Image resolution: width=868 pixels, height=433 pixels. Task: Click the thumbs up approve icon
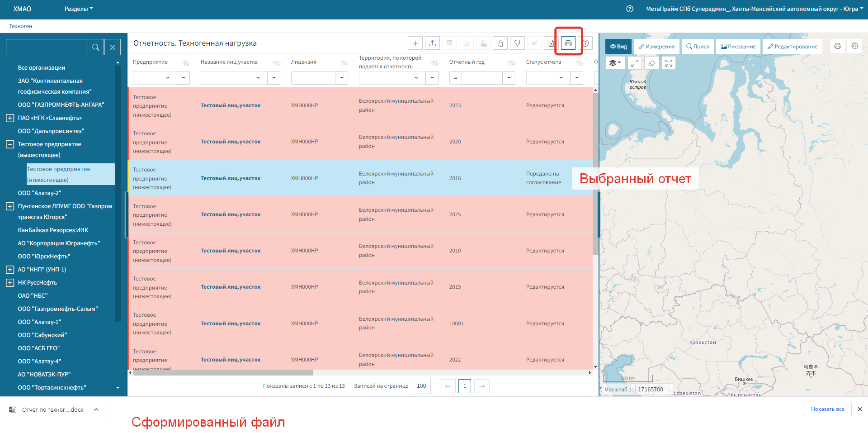(x=500, y=43)
